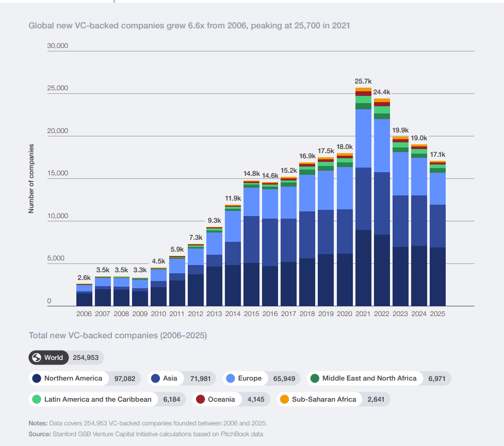
Task: Click the 9.3k data label
Action: (215, 221)
